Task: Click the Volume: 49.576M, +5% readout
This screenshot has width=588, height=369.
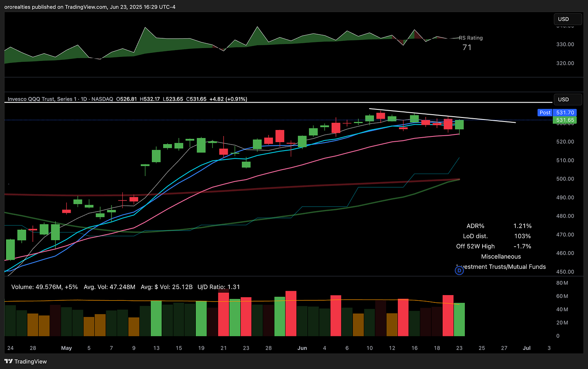Action: click(44, 287)
